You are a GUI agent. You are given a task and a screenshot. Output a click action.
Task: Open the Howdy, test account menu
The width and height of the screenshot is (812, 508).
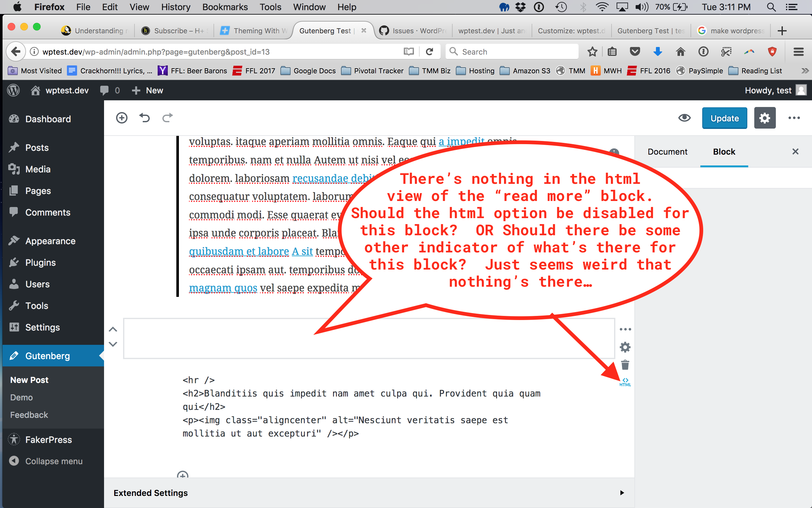point(775,90)
